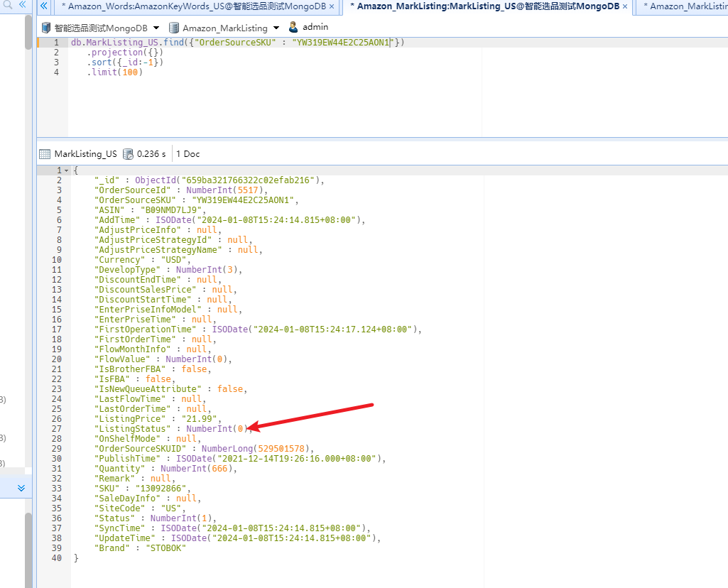Viewport: 728px width, 588px height.
Task: Click the query time icon beside 0.236 s
Action: (128, 154)
